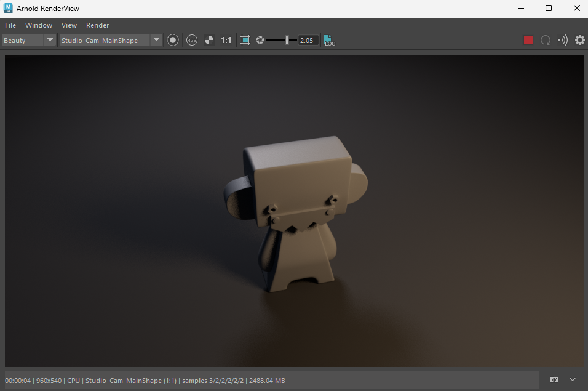Open the Beauty AOV dropdown
Screen dimensions: 588x391
29,40
